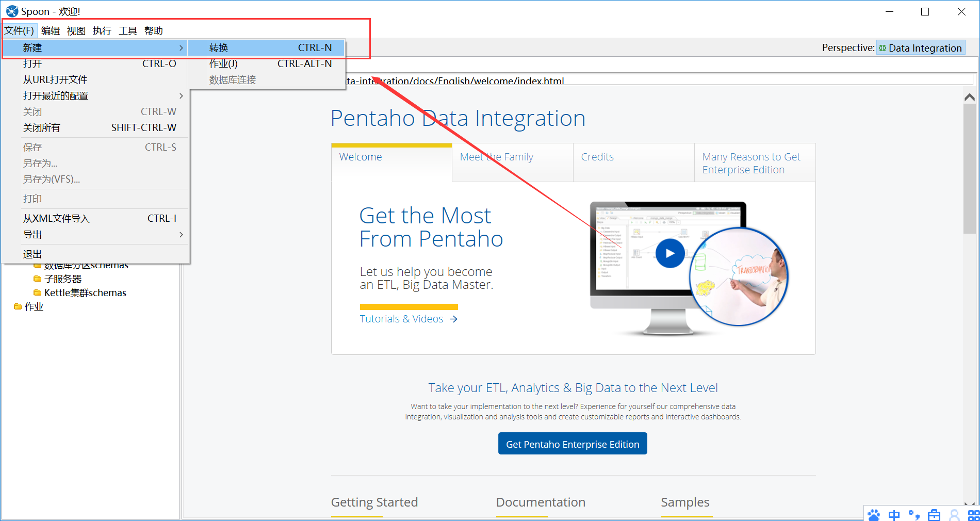Click Get Pentaho Enterprise Edition button
Screen dimensions: 980x521
[x=573, y=444]
